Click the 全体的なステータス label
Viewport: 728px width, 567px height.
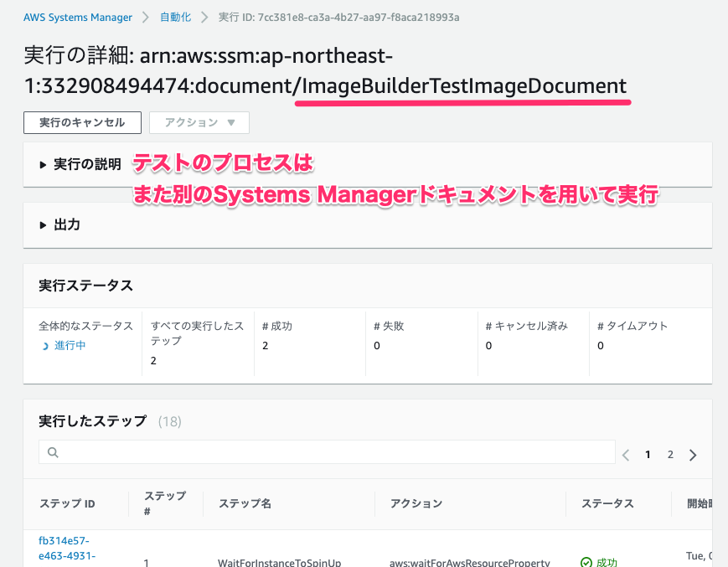86,326
